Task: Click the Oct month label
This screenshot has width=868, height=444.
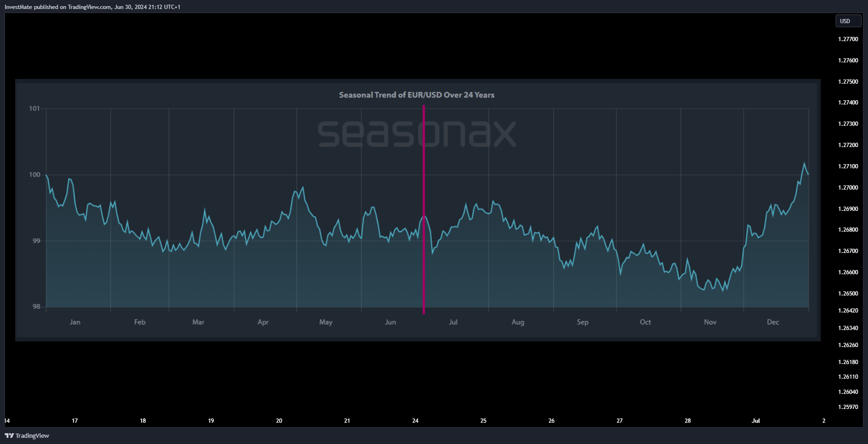Action: tap(645, 322)
